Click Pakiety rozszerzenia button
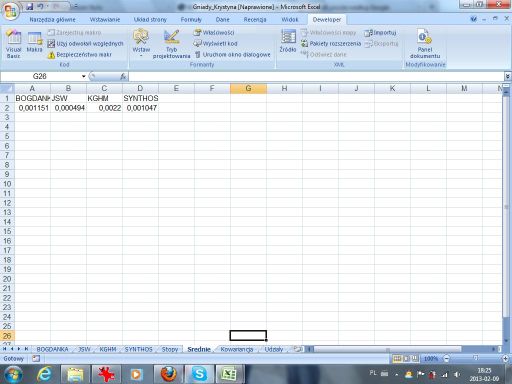512x384 pixels. [x=331, y=43]
